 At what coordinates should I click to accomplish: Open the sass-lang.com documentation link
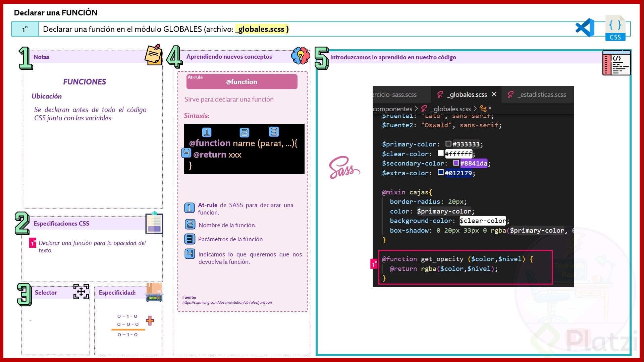pyautogui.click(x=227, y=302)
